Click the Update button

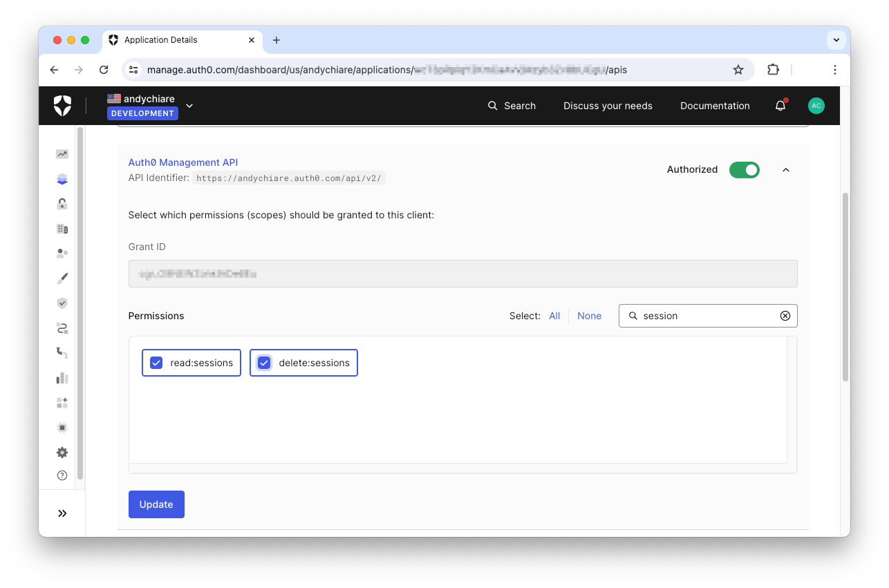click(156, 504)
